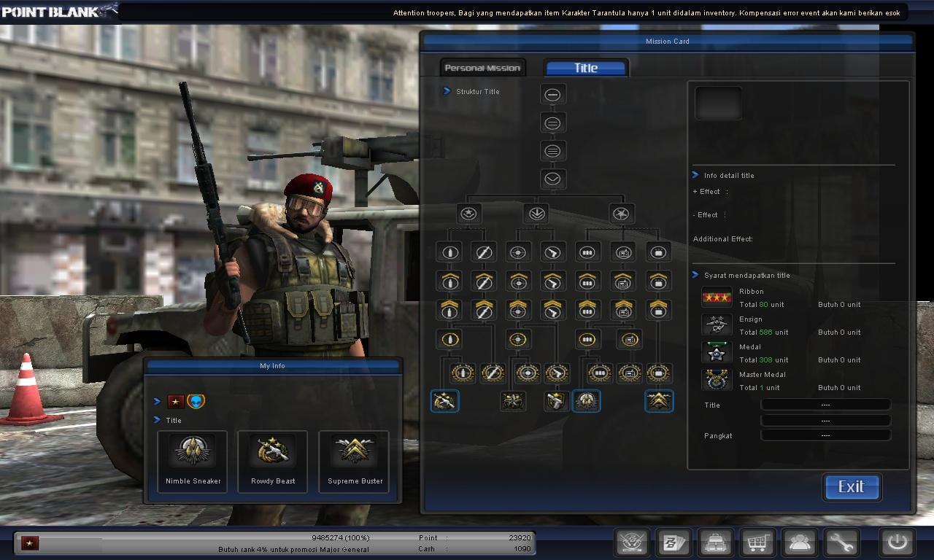Click the Cash value 1090
934x560 pixels.
point(522,549)
